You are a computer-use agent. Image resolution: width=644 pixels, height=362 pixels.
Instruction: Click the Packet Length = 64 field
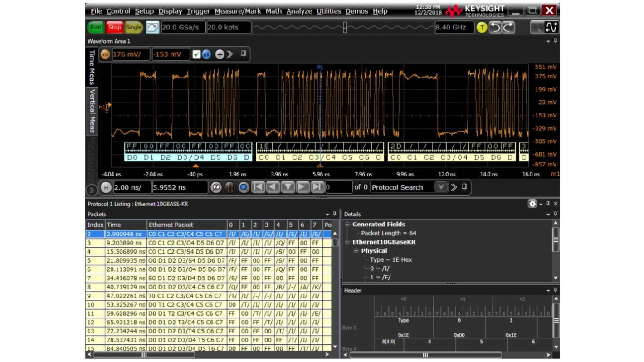(389, 233)
